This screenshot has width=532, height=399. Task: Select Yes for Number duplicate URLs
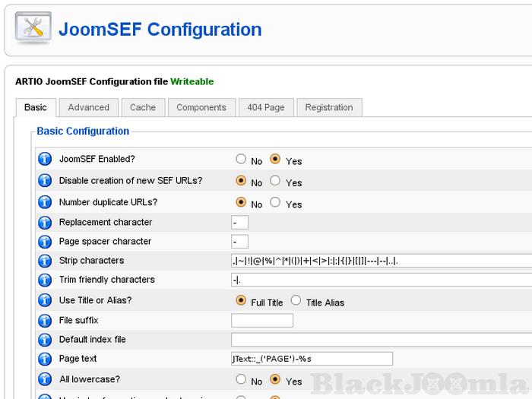pos(276,203)
